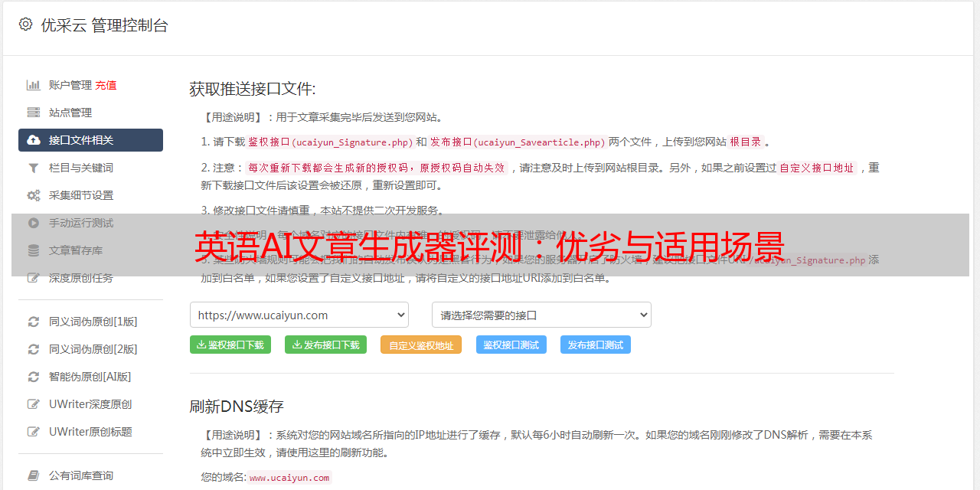Click the orange 自定义鉴权地址 button
This screenshot has height=490, width=980.
tap(421, 345)
